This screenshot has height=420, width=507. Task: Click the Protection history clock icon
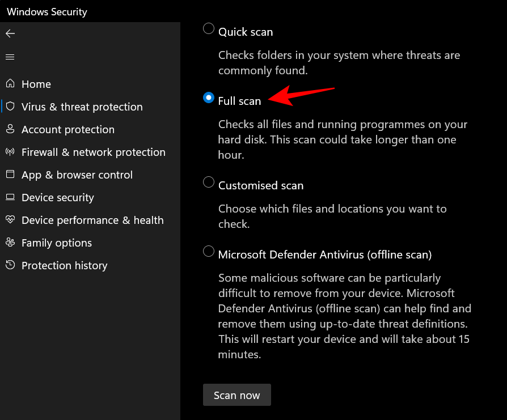[x=10, y=265]
